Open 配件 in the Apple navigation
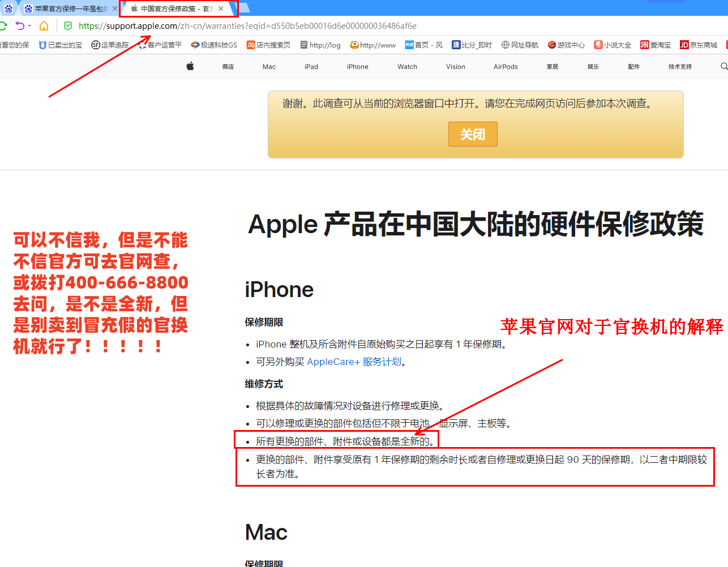This screenshot has height=567, width=728. pyautogui.click(x=634, y=67)
